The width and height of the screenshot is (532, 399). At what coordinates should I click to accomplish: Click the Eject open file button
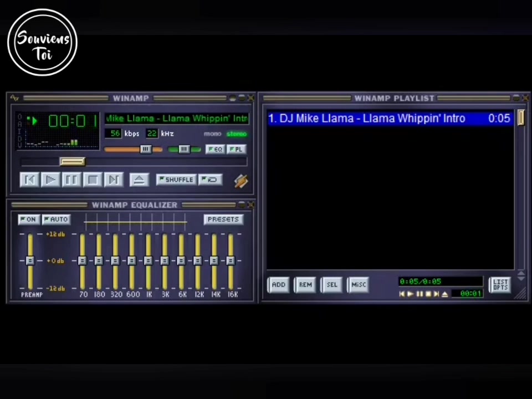click(x=139, y=180)
